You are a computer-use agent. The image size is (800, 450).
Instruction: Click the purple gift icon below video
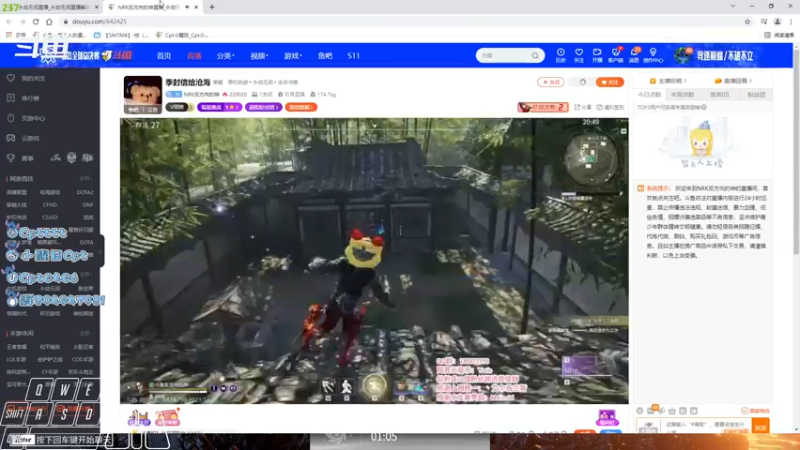607,417
